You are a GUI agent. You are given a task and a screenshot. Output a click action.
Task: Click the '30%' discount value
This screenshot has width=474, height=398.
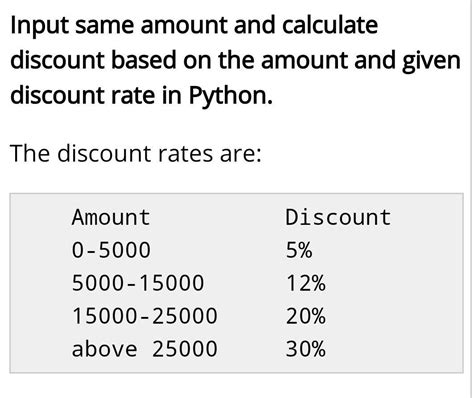coord(306,349)
